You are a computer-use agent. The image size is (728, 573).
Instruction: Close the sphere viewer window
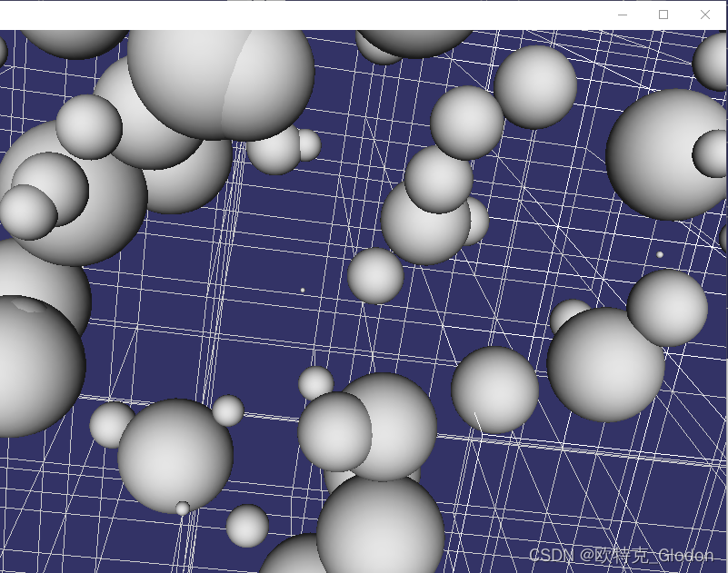point(704,15)
